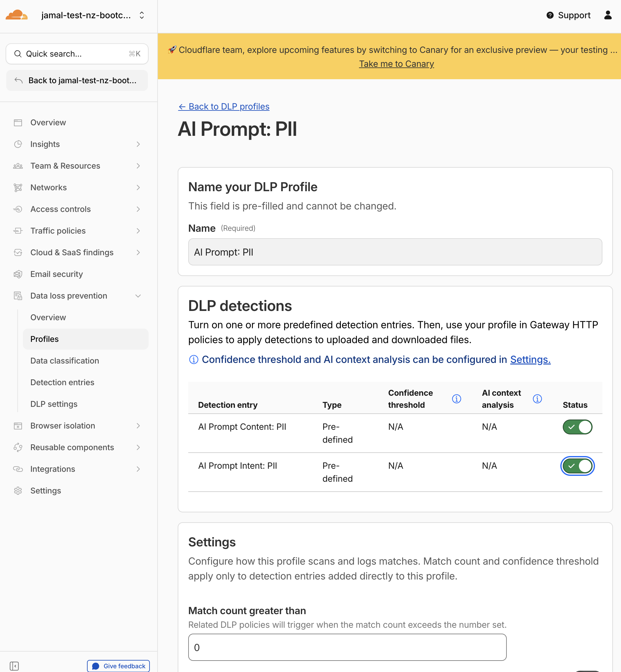Click 'AI Prompt Content: PII' cell

[x=242, y=427]
